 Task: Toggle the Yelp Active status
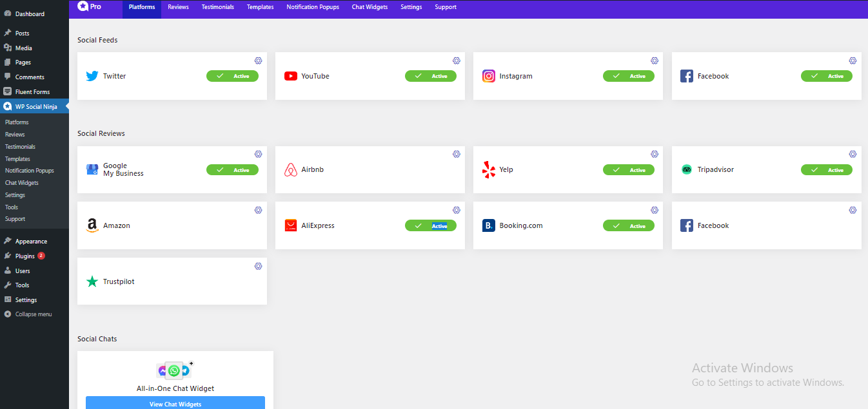(629, 169)
